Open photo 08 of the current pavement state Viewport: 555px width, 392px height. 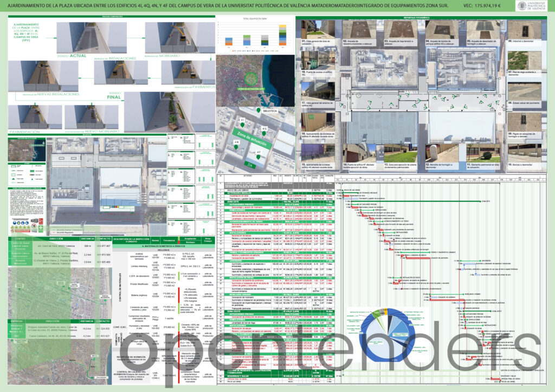(x=525, y=92)
